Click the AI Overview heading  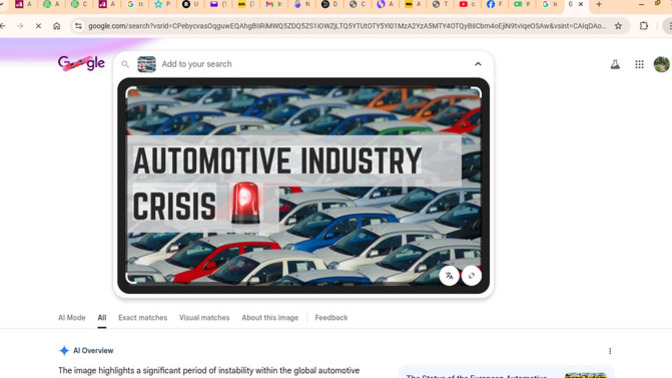click(x=93, y=351)
